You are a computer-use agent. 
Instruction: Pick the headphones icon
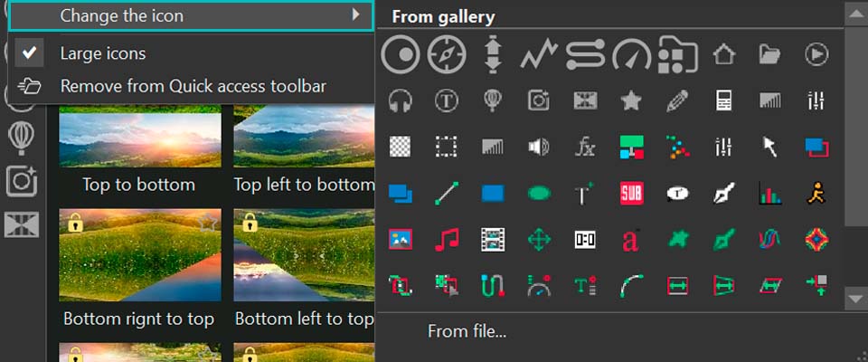401,100
